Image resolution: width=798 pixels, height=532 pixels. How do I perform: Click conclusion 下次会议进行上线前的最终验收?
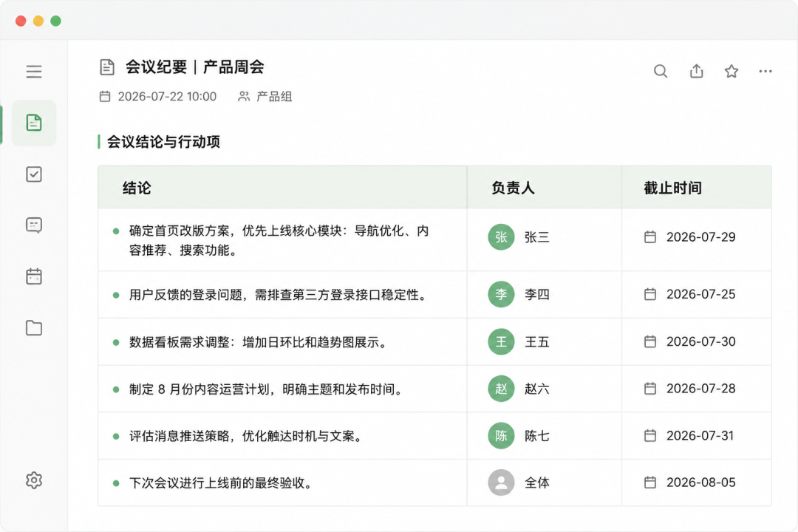(222, 483)
